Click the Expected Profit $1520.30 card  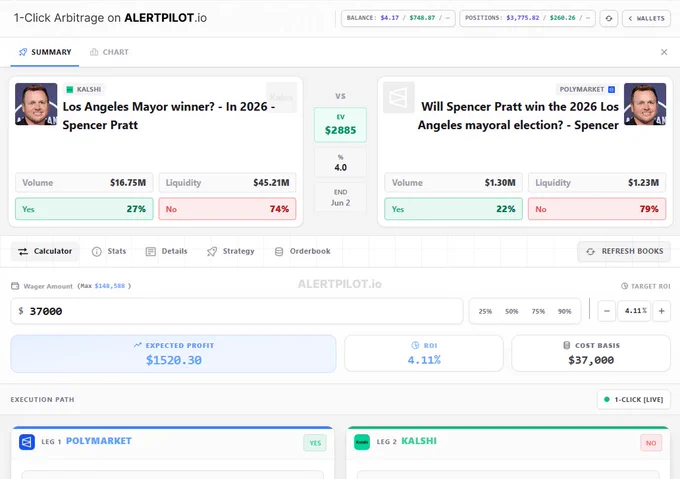pyautogui.click(x=173, y=354)
